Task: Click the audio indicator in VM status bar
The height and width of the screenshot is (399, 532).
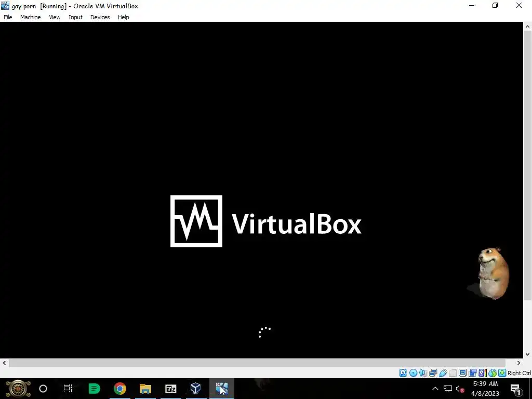Action: coord(423,373)
